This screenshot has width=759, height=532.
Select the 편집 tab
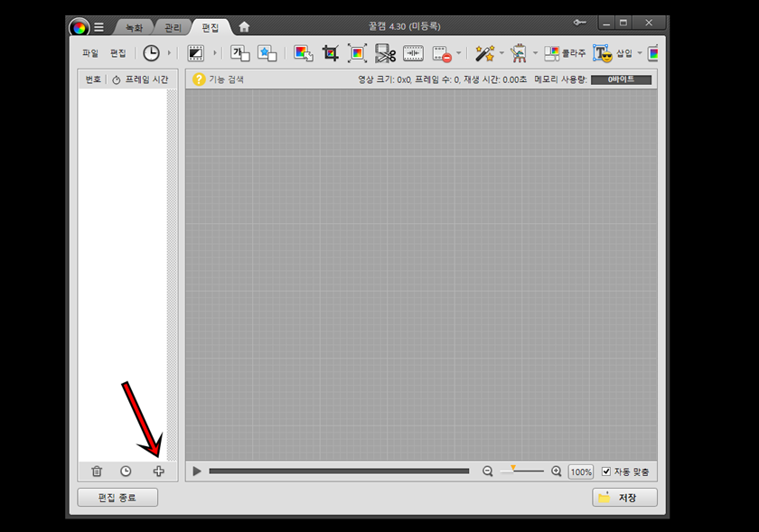[x=210, y=28]
